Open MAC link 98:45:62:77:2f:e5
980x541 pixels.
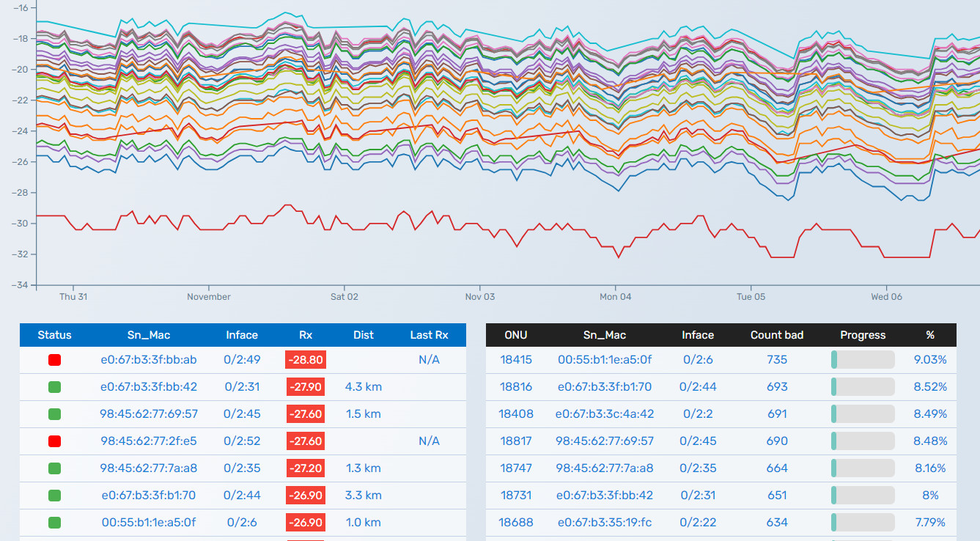(x=149, y=441)
